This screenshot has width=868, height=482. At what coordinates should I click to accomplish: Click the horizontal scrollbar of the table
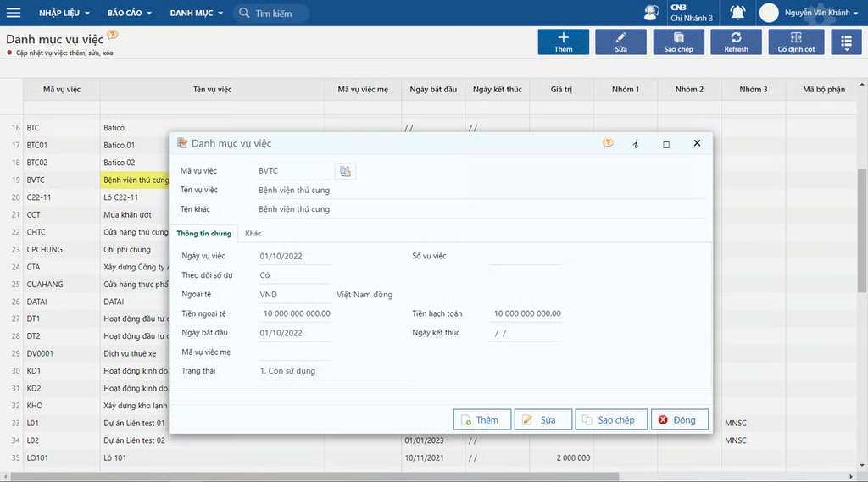point(314,476)
